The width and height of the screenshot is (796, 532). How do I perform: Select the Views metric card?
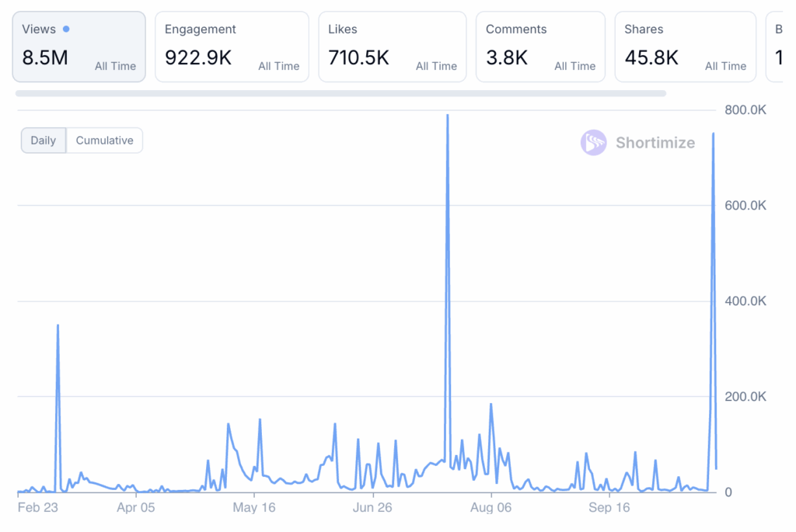pos(79,47)
